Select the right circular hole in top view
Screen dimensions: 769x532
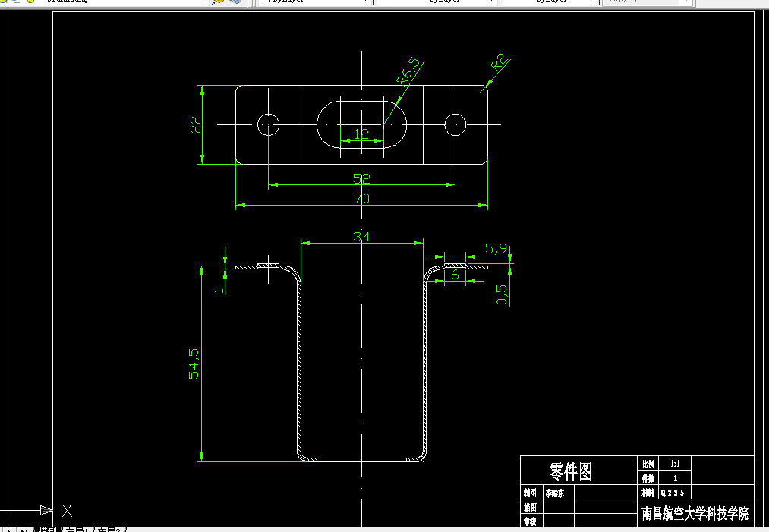[x=455, y=124]
